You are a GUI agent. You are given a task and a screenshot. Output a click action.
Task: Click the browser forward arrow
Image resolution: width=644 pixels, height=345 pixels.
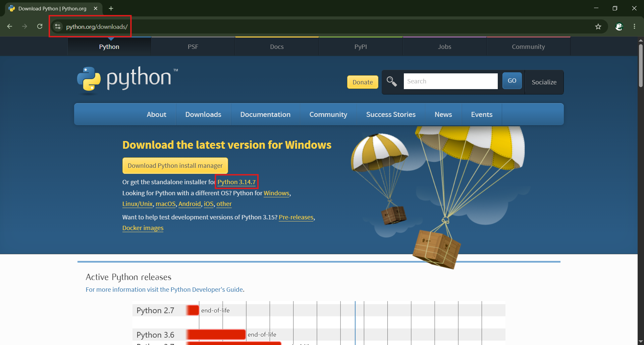coord(24,26)
